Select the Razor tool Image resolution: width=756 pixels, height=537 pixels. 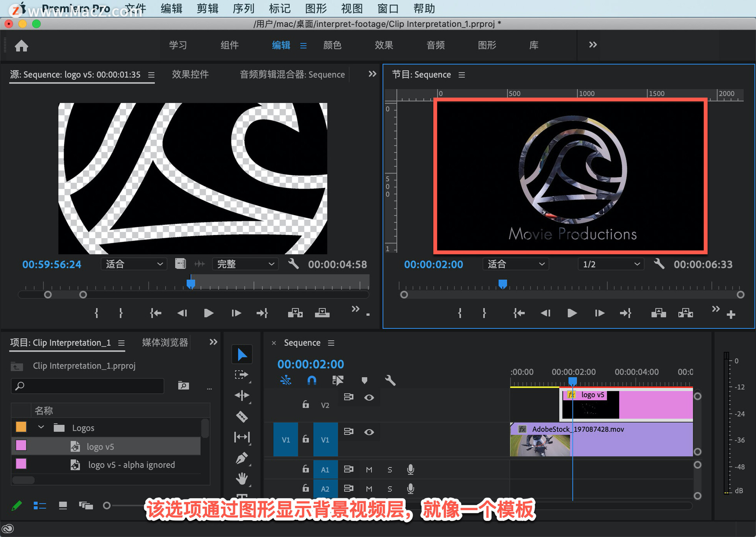pyautogui.click(x=242, y=416)
